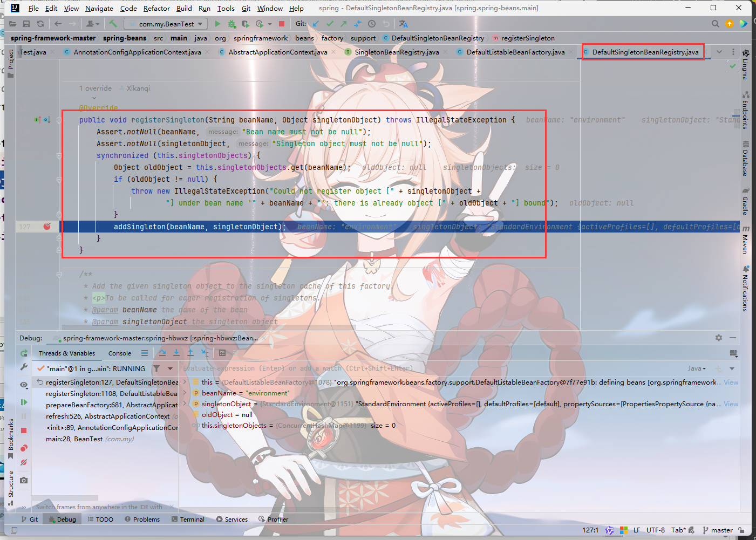The height and width of the screenshot is (540, 756).
Task: Fold registerSingleton method in gutter
Action: click(59, 120)
